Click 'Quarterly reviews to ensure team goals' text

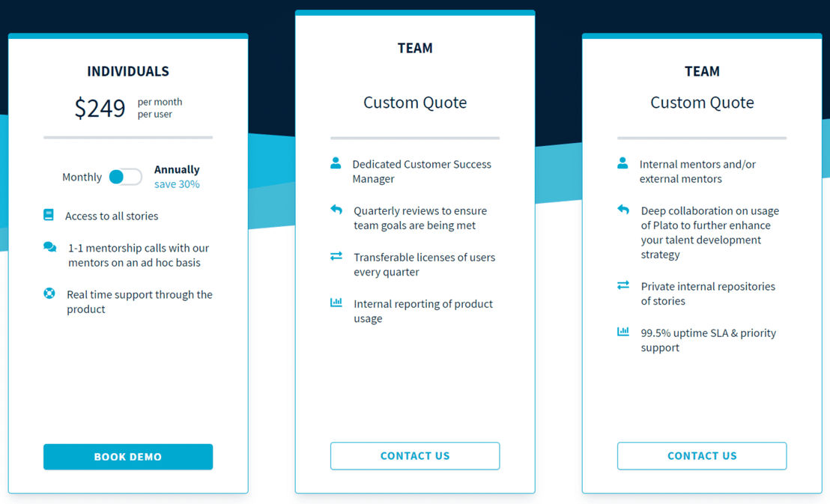[420, 218]
